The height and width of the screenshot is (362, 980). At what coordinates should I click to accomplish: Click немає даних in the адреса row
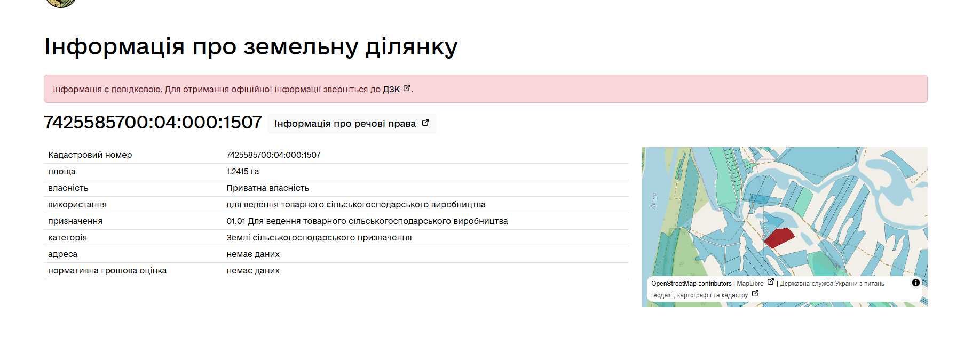(253, 254)
